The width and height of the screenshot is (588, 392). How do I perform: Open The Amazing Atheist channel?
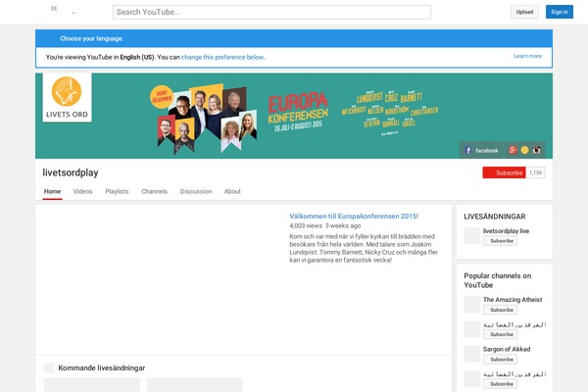(513, 300)
